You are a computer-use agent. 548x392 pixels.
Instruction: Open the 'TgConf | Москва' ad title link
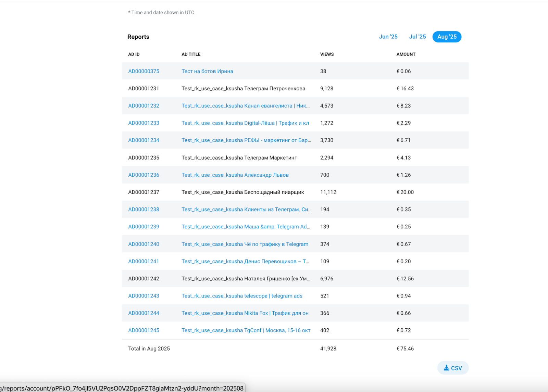[246, 330]
